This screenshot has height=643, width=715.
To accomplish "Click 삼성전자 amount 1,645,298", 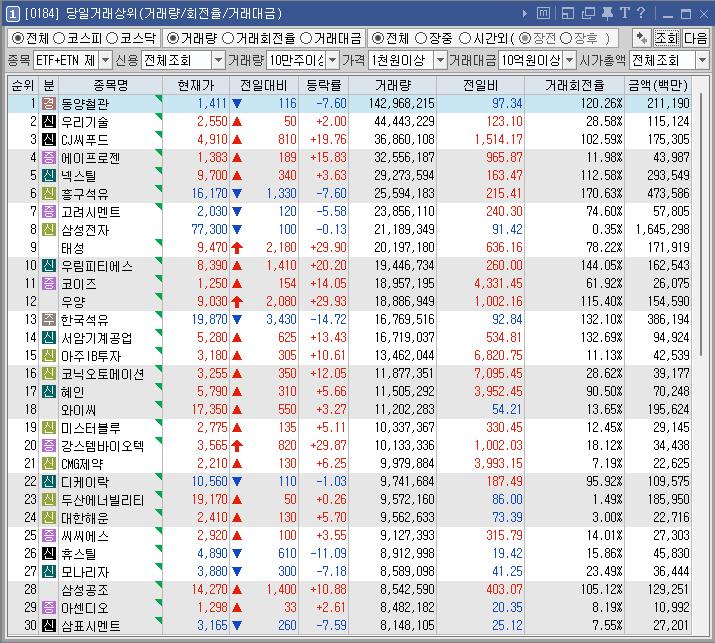I will [663, 229].
